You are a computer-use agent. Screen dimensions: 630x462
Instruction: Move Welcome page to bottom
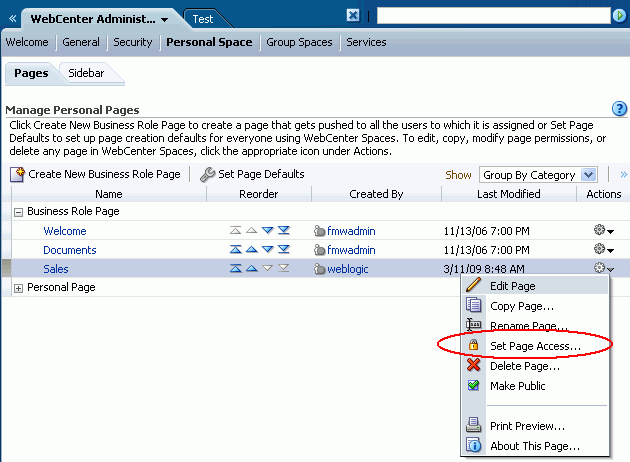coord(284,230)
